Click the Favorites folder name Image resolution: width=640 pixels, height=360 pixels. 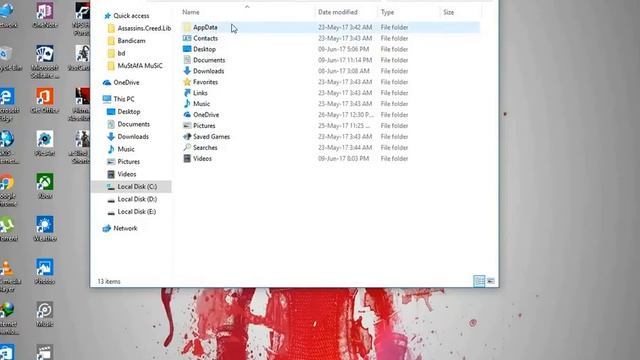point(205,82)
